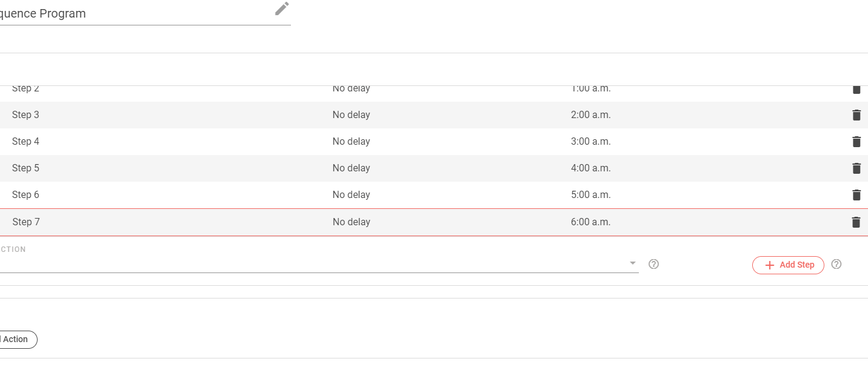Remove Step 7 with the trash icon
The width and height of the screenshot is (868, 373).
[x=856, y=222]
